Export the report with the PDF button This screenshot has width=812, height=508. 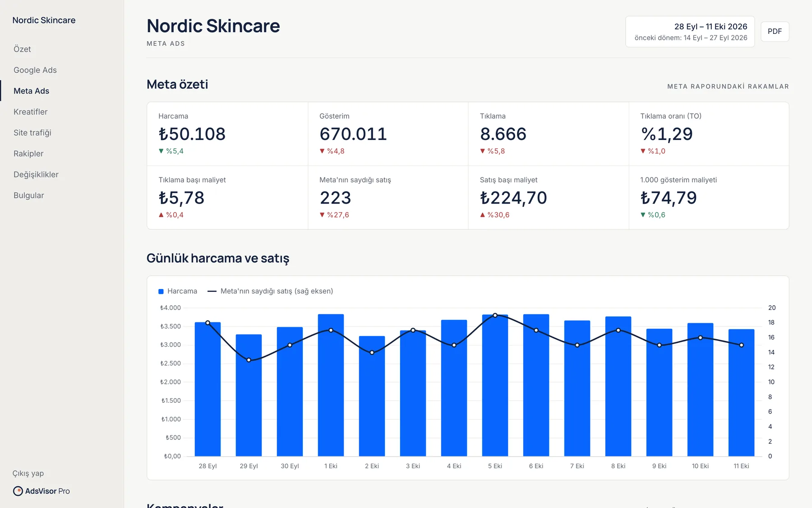click(x=775, y=32)
